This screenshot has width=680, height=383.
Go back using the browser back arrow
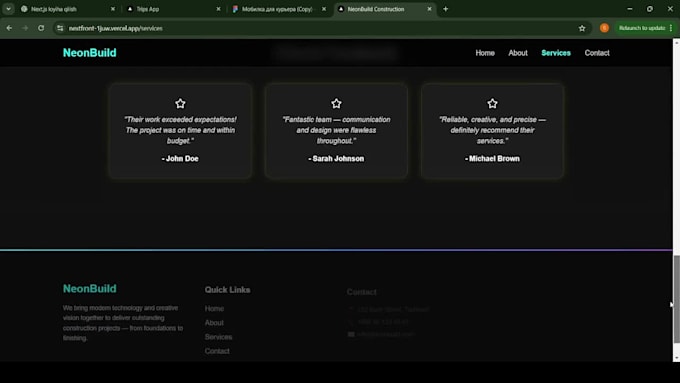click(9, 28)
